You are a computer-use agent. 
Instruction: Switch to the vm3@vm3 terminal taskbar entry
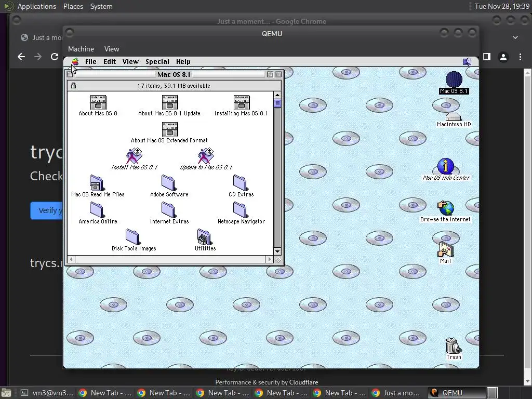(47, 393)
